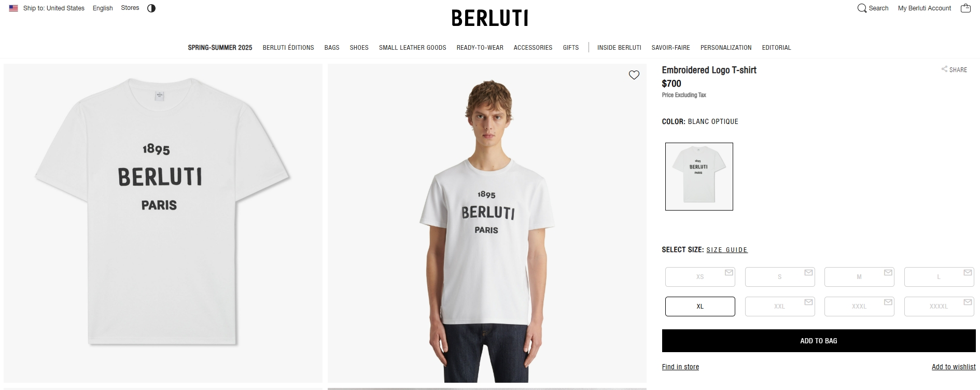
Task: Open the Ready-to-Wear menu
Action: click(480, 48)
